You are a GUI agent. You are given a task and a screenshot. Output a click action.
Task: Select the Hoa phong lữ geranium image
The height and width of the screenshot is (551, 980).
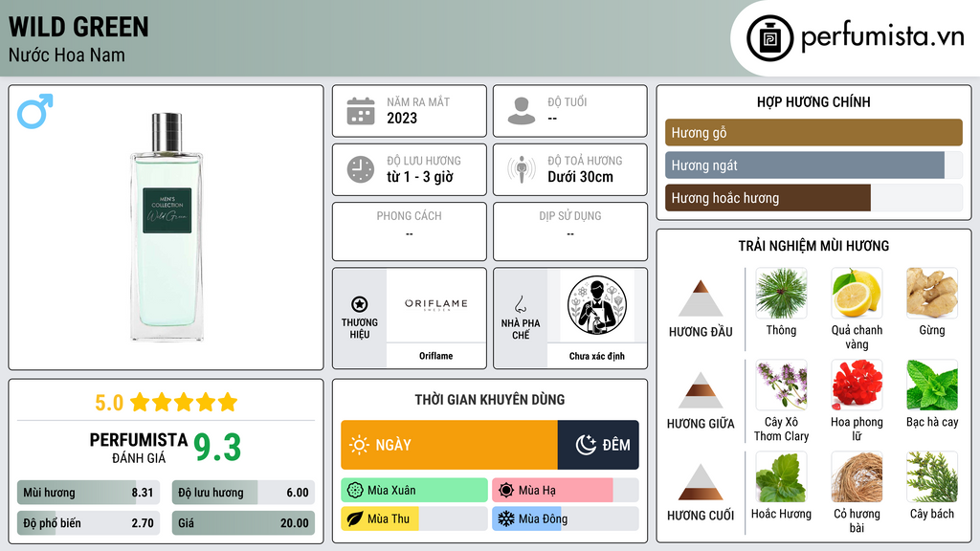pyautogui.click(x=857, y=386)
